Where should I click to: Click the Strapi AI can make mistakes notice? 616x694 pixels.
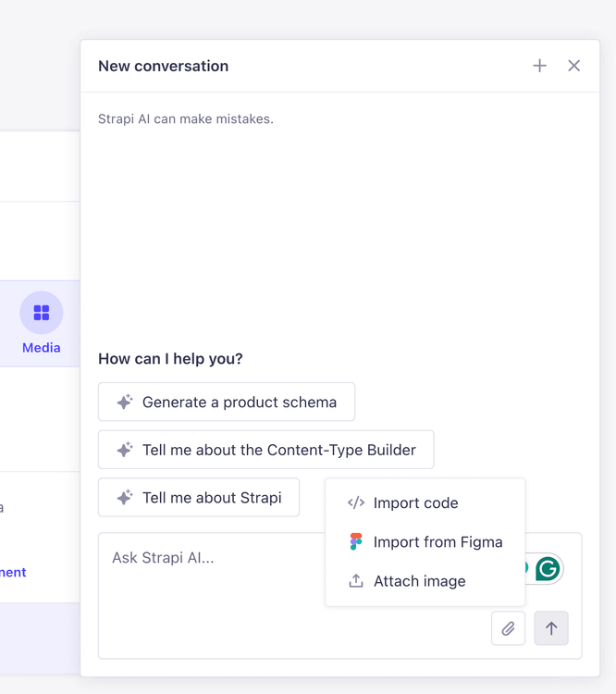(x=186, y=119)
